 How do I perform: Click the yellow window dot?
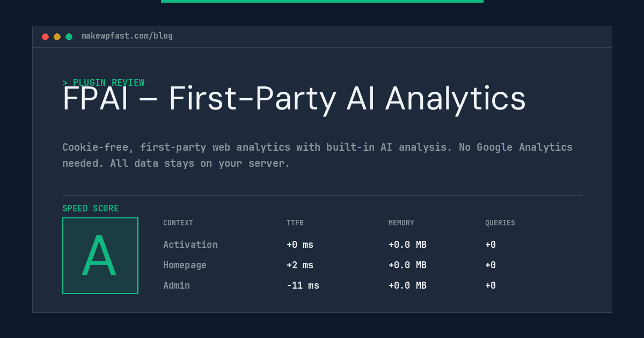57,36
